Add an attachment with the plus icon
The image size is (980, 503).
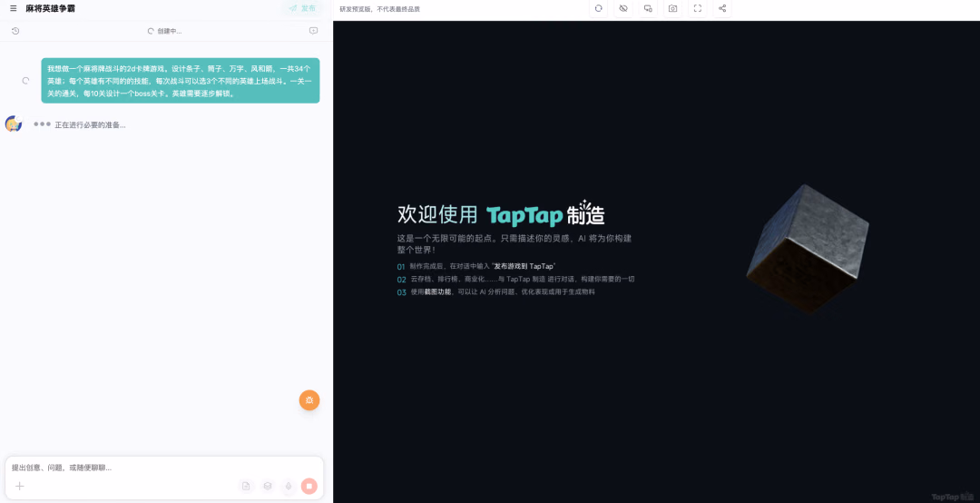19,486
